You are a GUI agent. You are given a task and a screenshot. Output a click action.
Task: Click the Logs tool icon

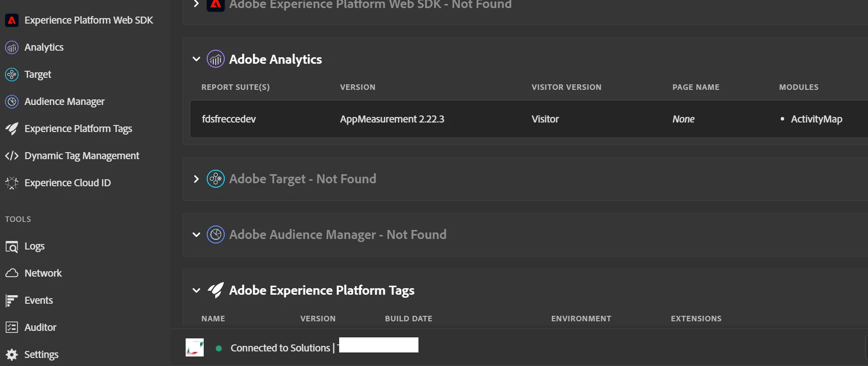pos(12,247)
